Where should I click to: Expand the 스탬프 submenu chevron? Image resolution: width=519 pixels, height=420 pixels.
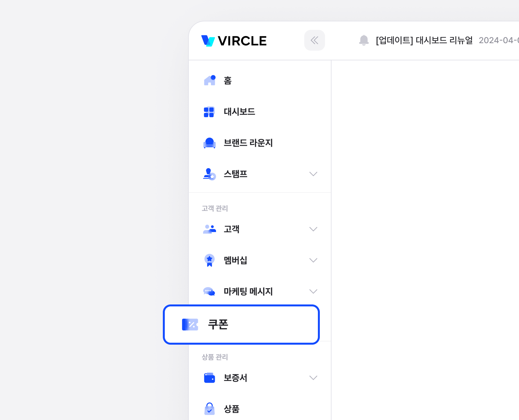coord(313,174)
